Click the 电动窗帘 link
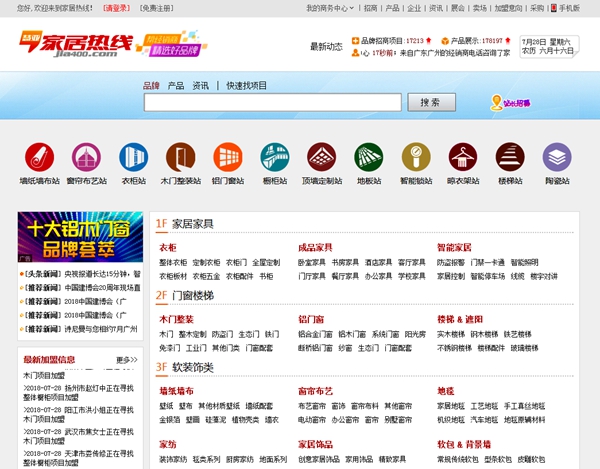 (312, 420)
